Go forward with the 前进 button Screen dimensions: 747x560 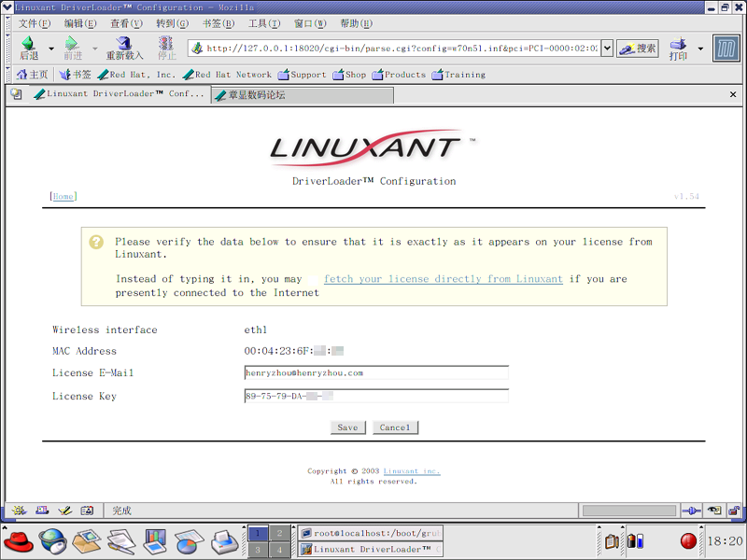73,49
